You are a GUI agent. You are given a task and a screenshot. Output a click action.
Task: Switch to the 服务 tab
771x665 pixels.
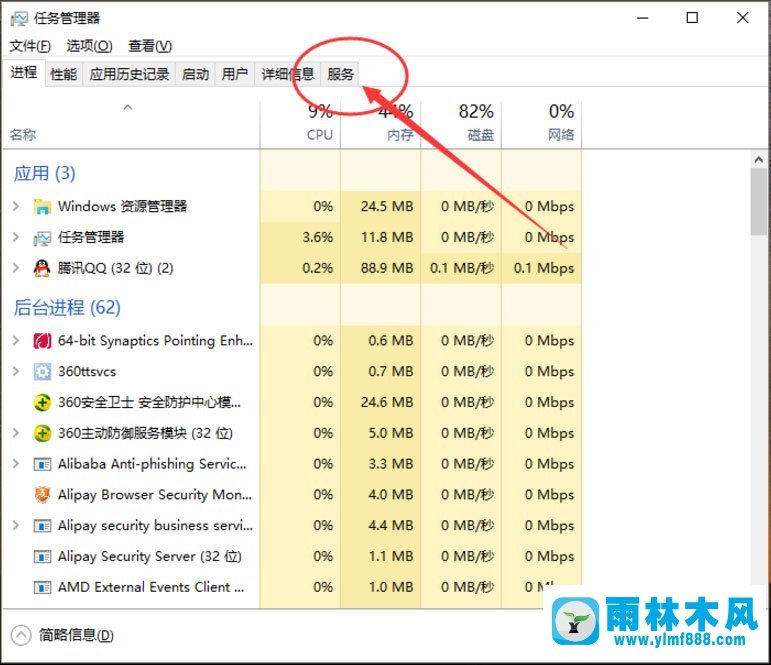pyautogui.click(x=340, y=74)
